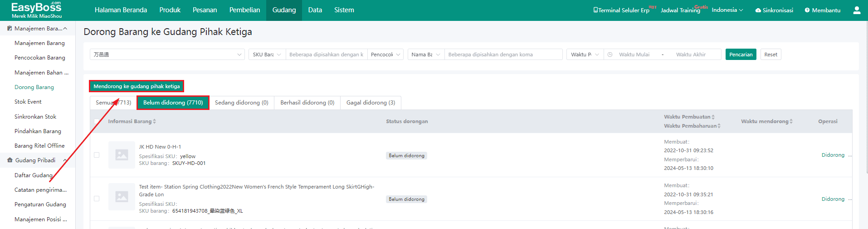Click the Pencarian search button

tap(741, 55)
